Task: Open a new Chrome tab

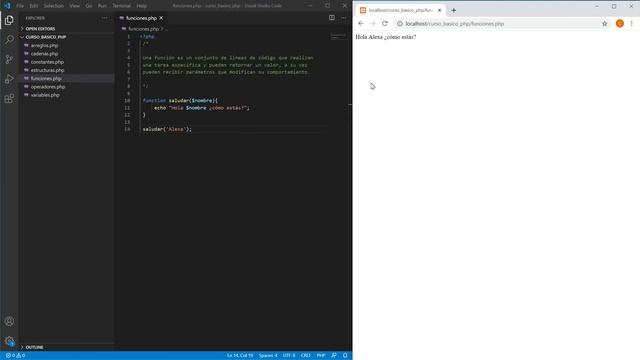Action: (x=453, y=10)
